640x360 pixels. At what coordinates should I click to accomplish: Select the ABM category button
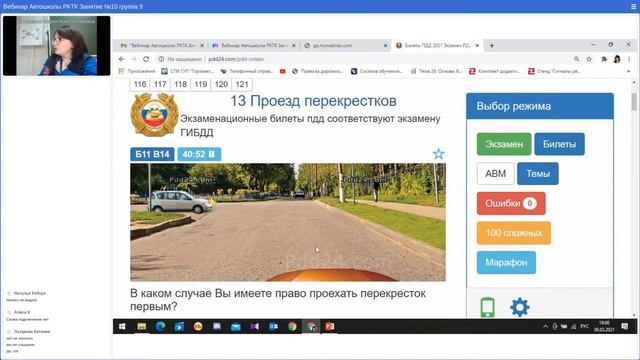[496, 173]
